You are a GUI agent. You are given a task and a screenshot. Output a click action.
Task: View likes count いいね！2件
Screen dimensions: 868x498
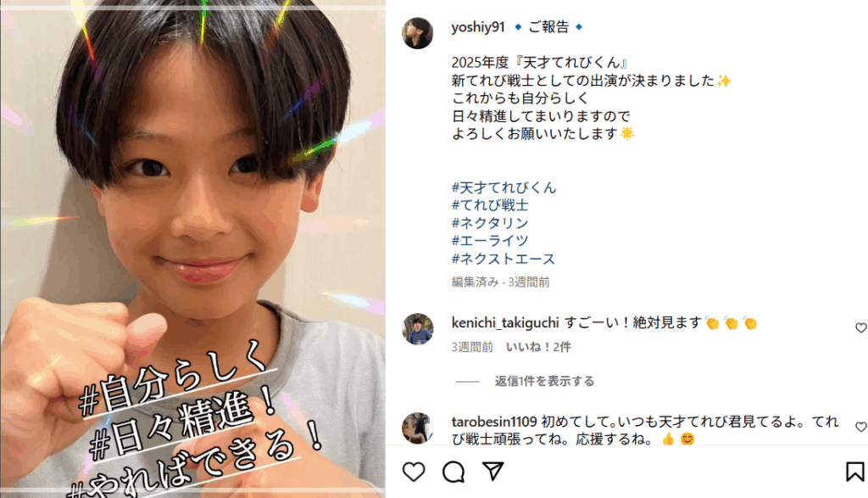538,347
